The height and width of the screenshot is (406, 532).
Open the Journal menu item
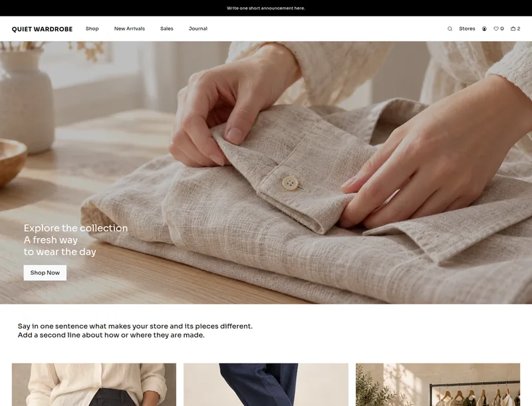(x=198, y=29)
